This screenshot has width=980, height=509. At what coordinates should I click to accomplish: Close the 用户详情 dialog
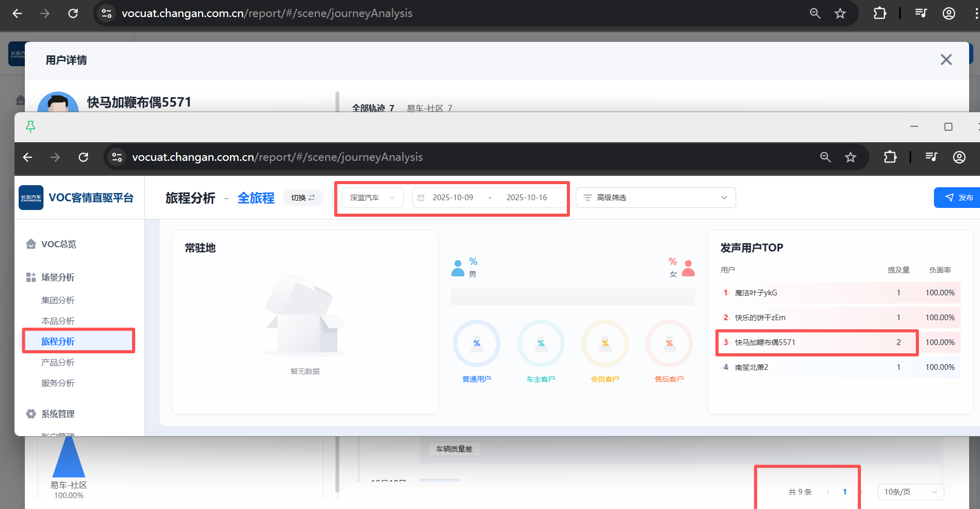[946, 60]
